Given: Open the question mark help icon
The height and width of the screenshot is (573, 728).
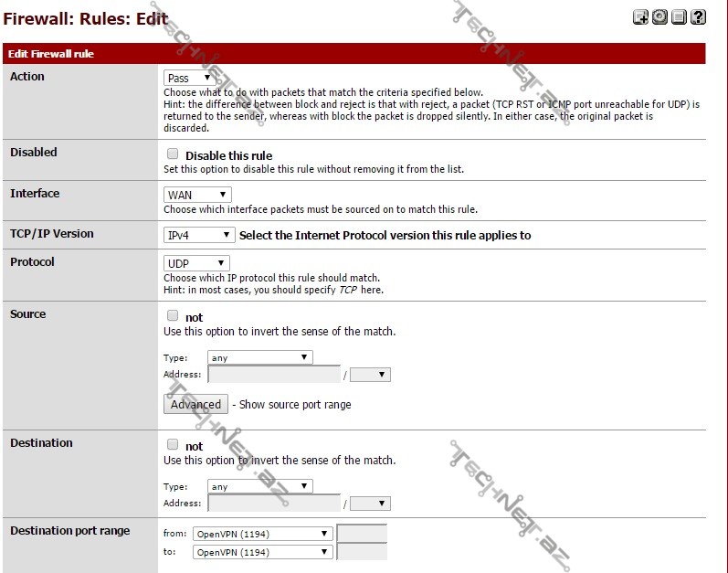Looking at the screenshot, I should coord(698,16).
